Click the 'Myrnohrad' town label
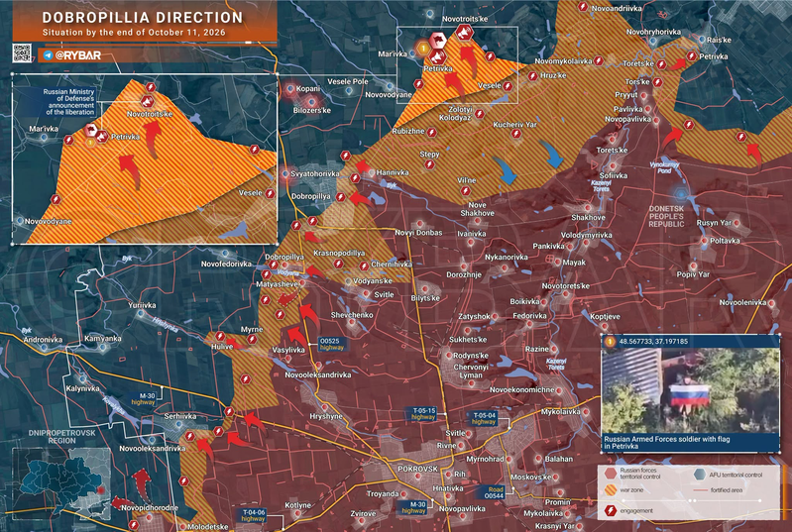792x532 pixels. 485,460
